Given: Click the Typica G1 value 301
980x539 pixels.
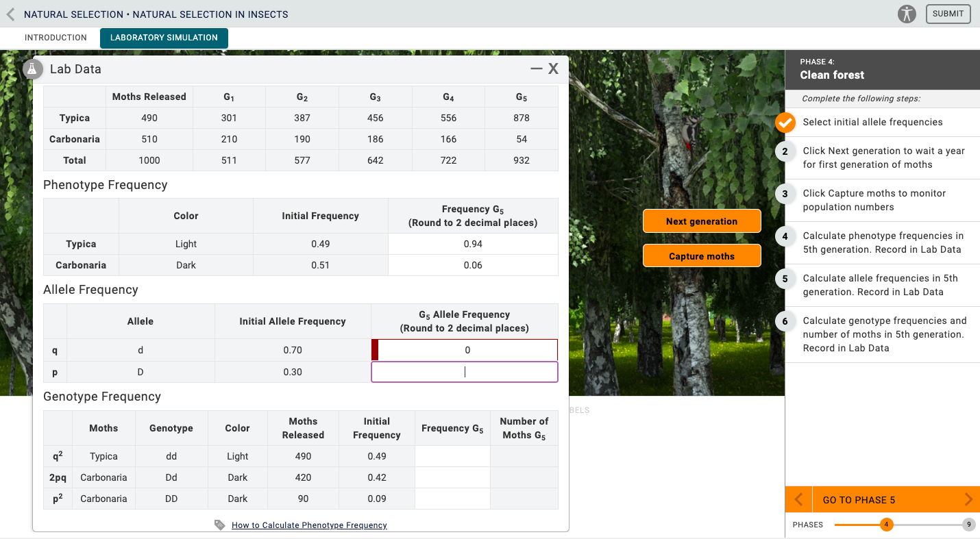Looking at the screenshot, I should click(x=229, y=118).
